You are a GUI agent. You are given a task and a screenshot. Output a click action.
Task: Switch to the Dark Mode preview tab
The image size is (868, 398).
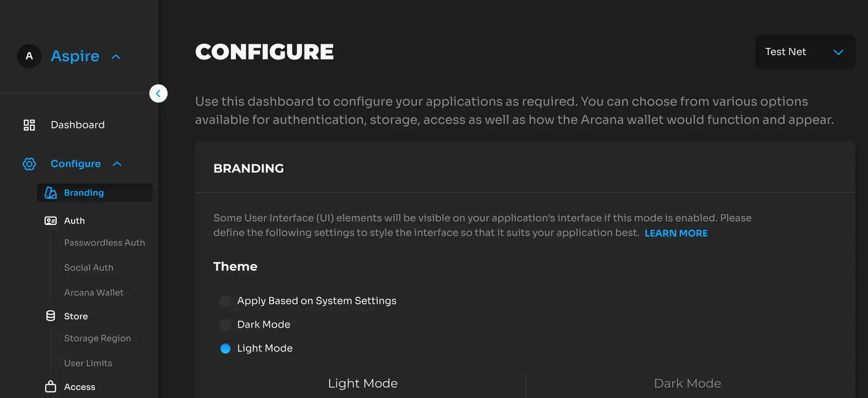687,384
